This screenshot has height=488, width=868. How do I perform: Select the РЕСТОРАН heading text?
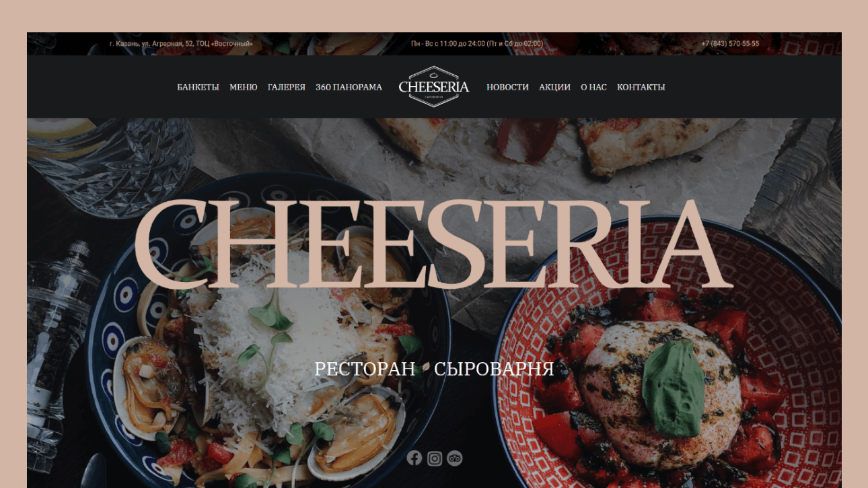pyautogui.click(x=365, y=369)
